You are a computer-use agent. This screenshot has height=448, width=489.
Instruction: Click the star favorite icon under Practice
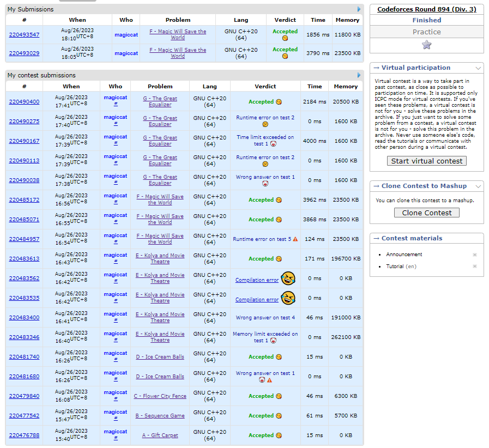point(426,45)
